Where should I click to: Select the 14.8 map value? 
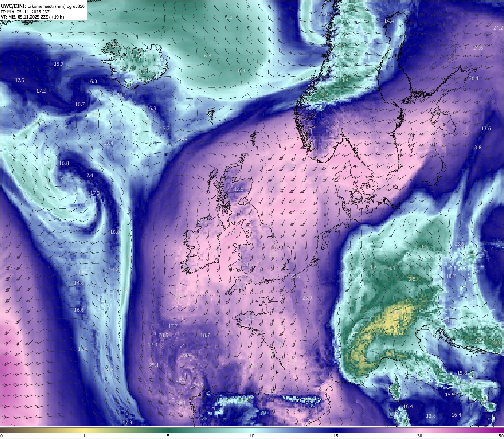click(79, 283)
